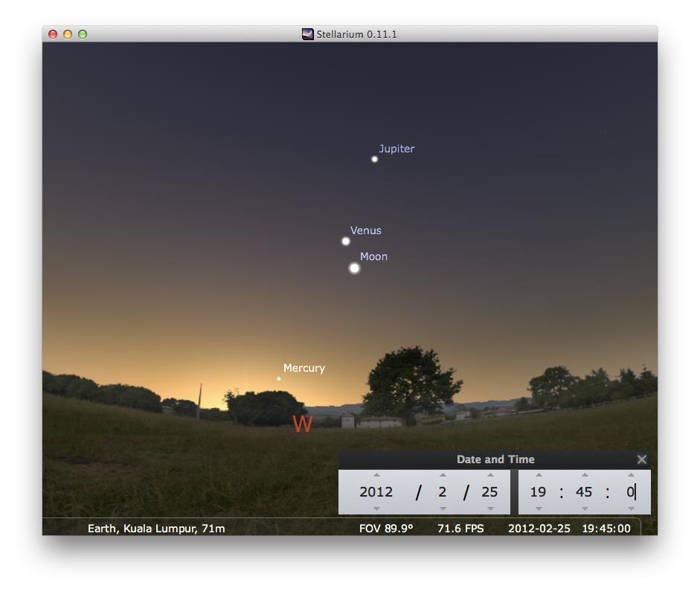The image size is (700, 594).
Task: Decrease the minutes with the down arrow
Action: click(x=585, y=509)
